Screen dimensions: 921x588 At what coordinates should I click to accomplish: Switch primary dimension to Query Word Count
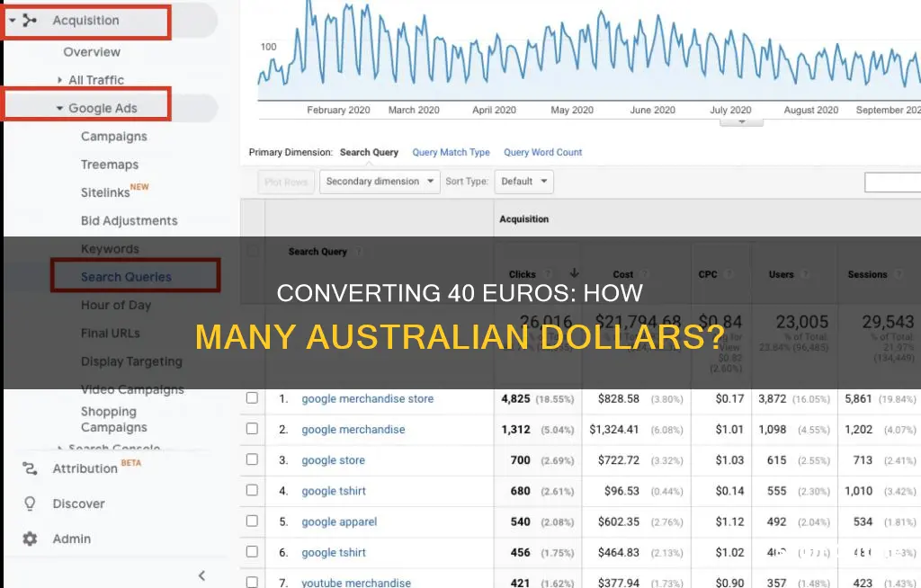pyautogui.click(x=542, y=152)
